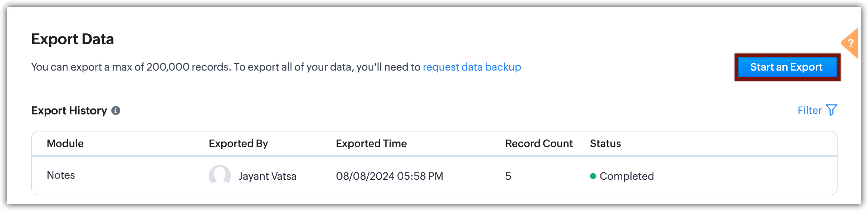Open the request data backup link
Screen dimensions: 868x211
coord(472,67)
